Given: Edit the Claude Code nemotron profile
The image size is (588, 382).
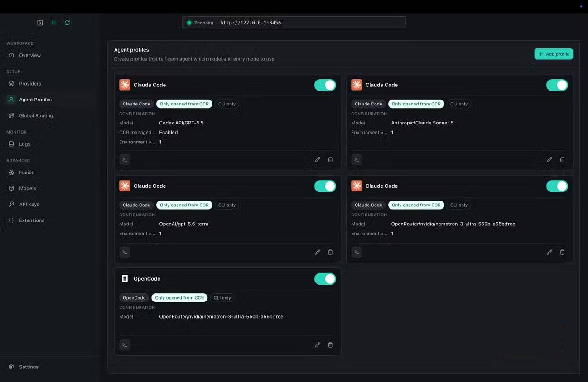Looking at the screenshot, I should point(549,252).
